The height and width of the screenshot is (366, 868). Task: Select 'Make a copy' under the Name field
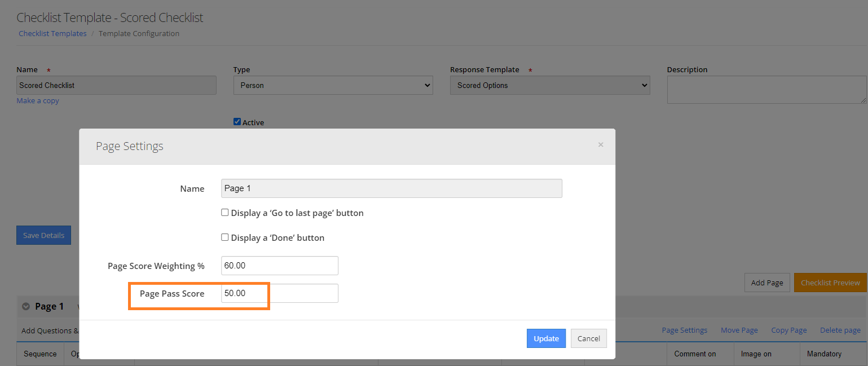coord(37,100)
